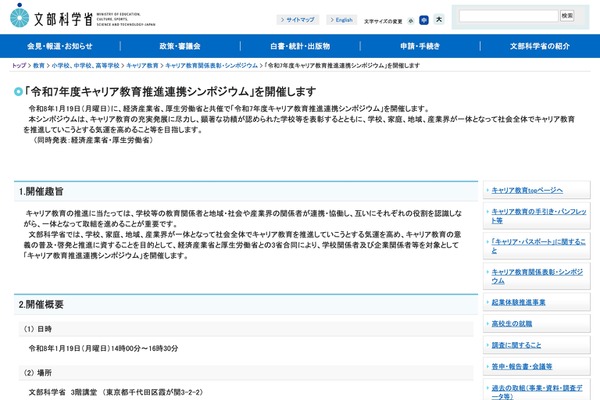Click the (1) 日時 subheading
Image resolution: width=600 pixels, height=400 pixels.
coord(38,329)
